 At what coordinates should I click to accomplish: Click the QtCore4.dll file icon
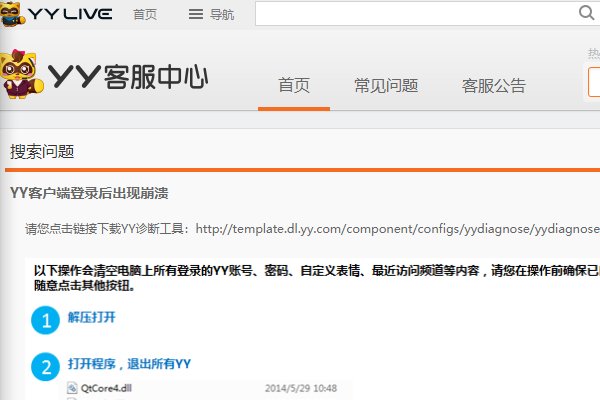tap(72, 388)
